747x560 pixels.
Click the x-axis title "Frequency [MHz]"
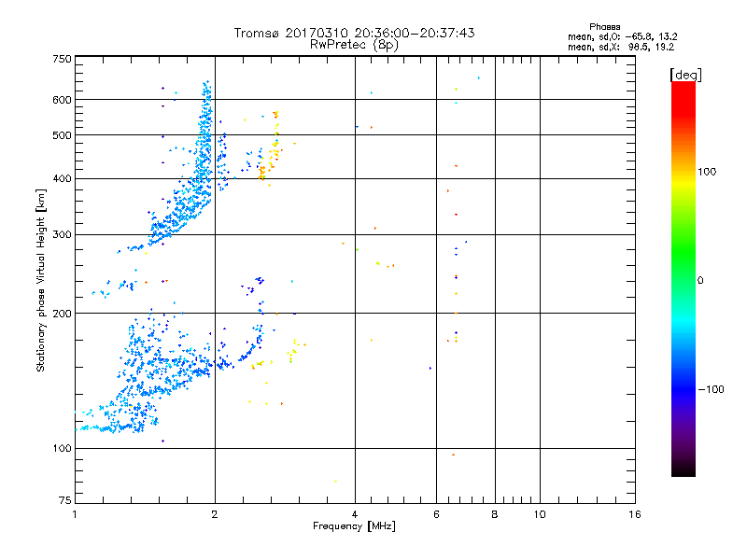point(354,526)
